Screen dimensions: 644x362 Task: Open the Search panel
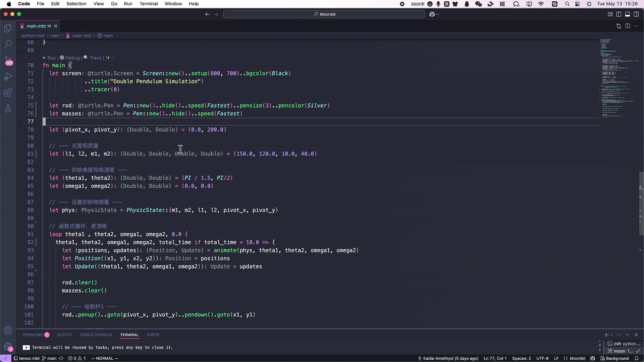point(8,44)
